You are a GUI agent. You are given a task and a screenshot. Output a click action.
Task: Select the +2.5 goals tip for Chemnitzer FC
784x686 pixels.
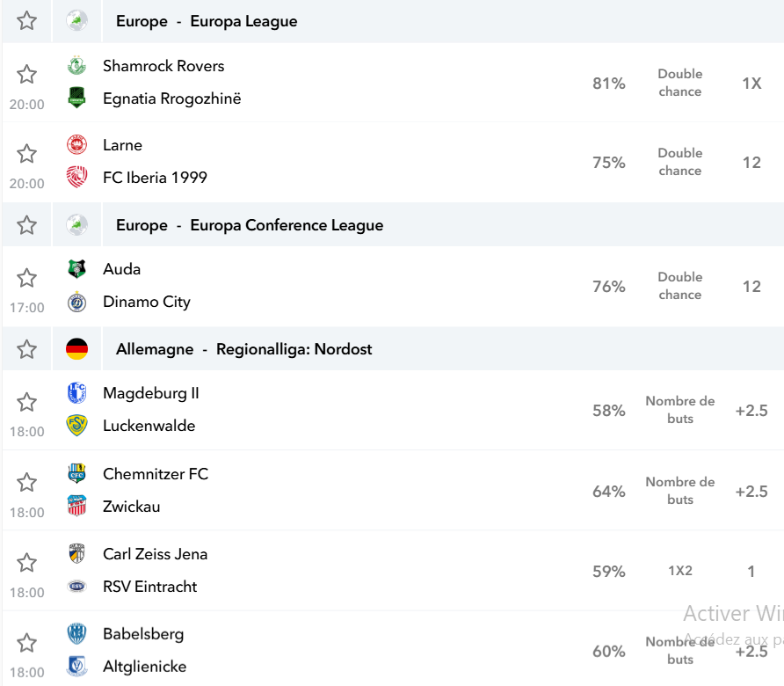coord(751,492)
